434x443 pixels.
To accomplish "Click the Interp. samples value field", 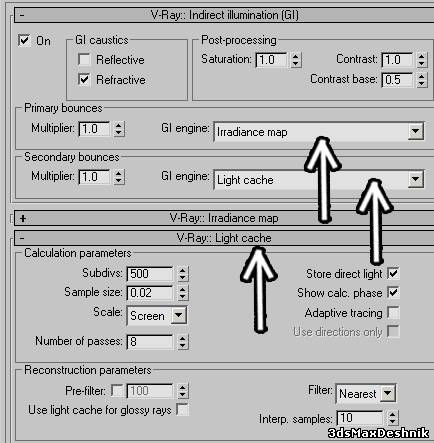I will [360, 418].
